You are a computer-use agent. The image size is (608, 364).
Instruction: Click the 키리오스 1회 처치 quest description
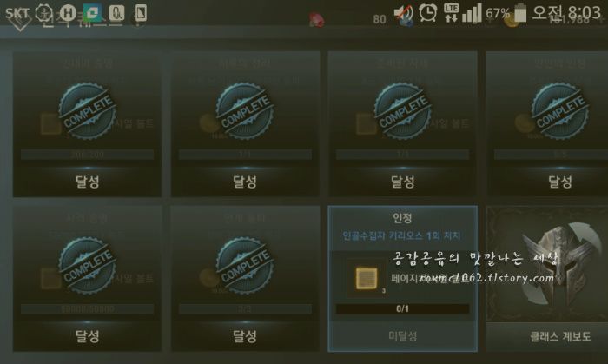401,235
